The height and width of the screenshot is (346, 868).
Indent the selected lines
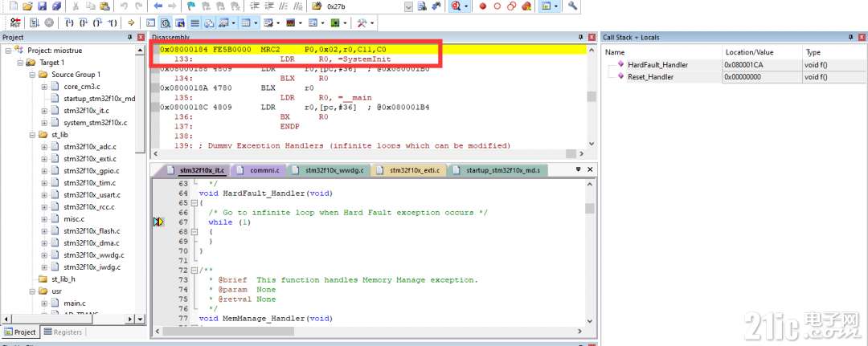pos(255,6)
